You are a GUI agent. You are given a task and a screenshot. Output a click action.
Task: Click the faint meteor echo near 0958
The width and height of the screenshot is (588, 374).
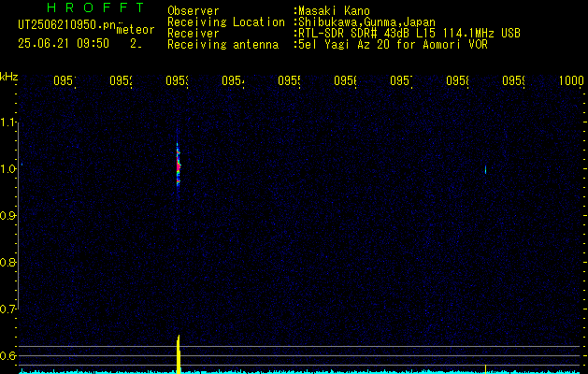(x=485, y=169)
